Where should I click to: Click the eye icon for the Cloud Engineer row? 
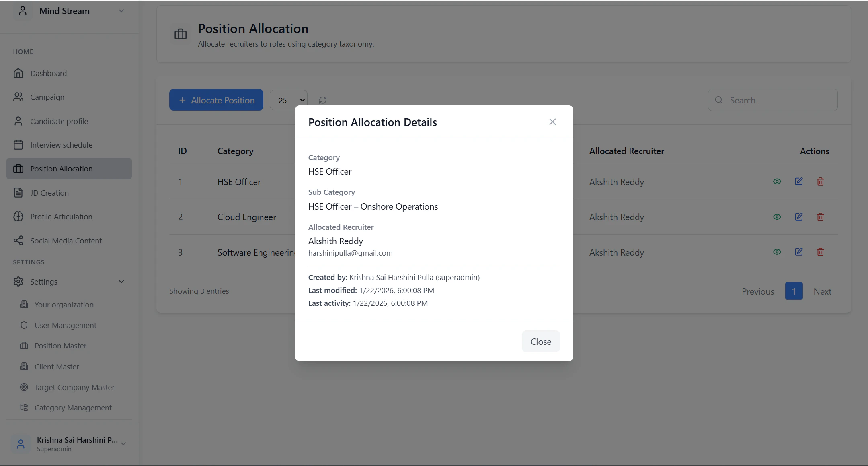pos(777,217)
